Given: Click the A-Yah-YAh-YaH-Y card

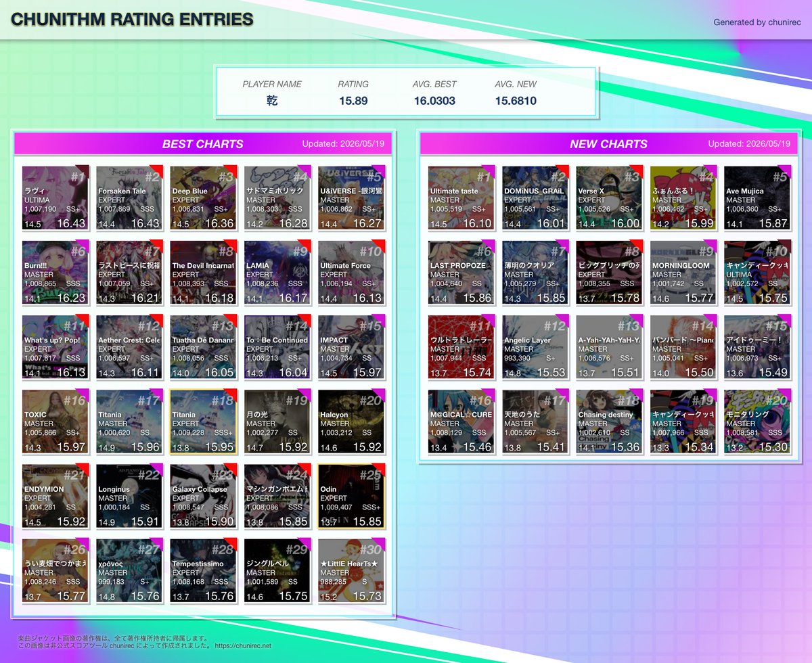Looking at the screenshot, I should tap(610, 346).
